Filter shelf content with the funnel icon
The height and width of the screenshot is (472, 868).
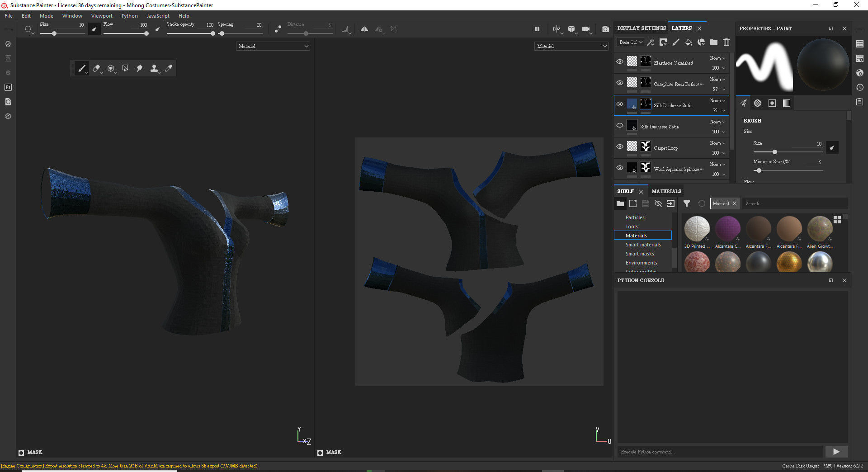[x=687, y=203]
